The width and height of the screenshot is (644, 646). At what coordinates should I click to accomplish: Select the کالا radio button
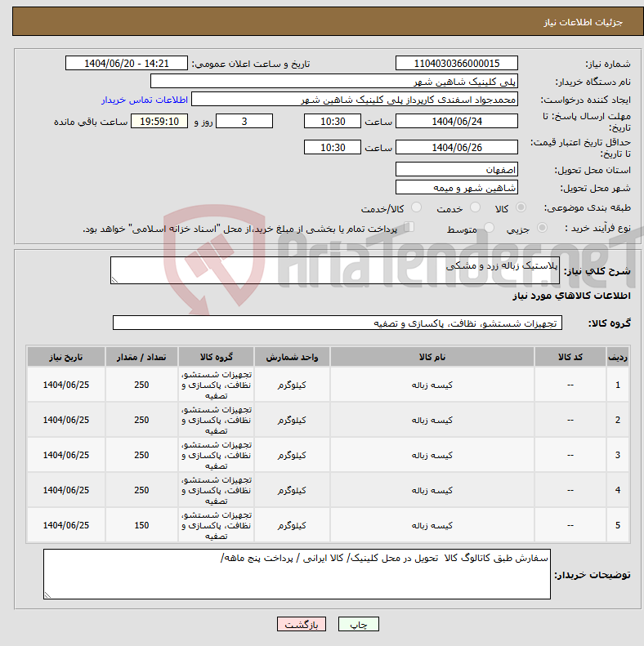521,207
